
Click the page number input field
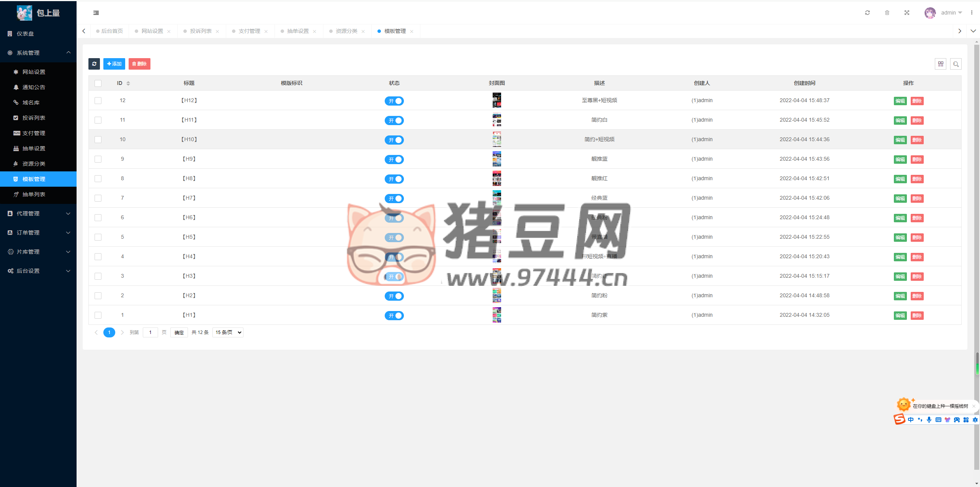pyautogui.click(x=150, y=332)
